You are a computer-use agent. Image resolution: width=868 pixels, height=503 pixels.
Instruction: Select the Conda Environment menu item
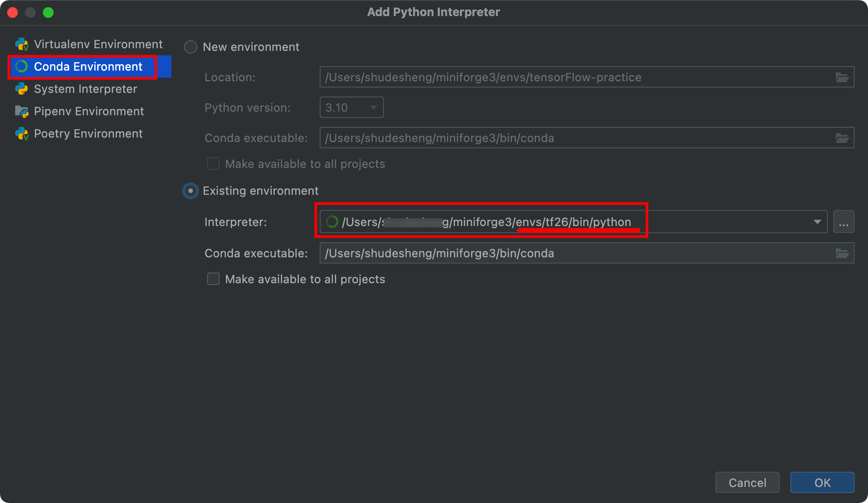(x=88, y=67)
